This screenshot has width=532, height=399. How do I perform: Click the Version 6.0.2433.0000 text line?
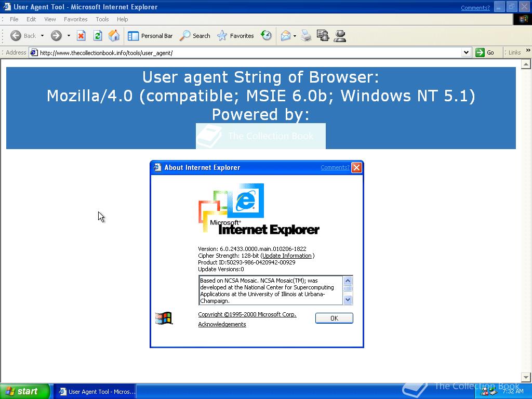(x=252, y=249)
